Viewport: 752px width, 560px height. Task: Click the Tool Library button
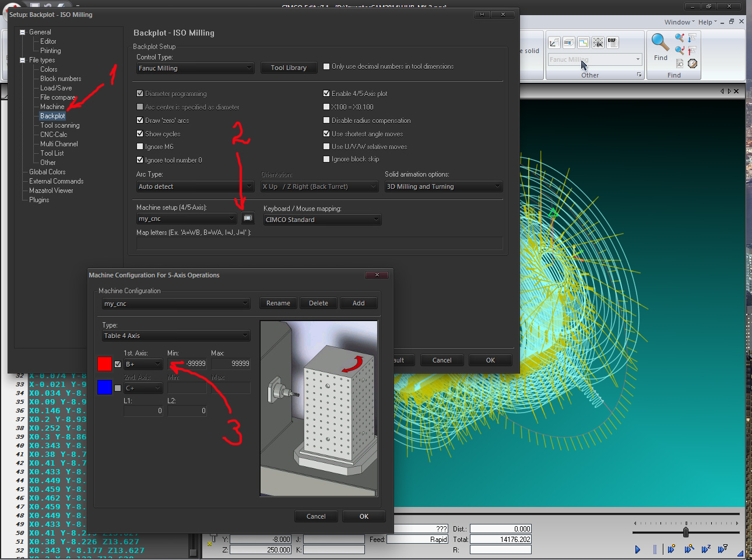pyautogui.click(x=289, y=68)
